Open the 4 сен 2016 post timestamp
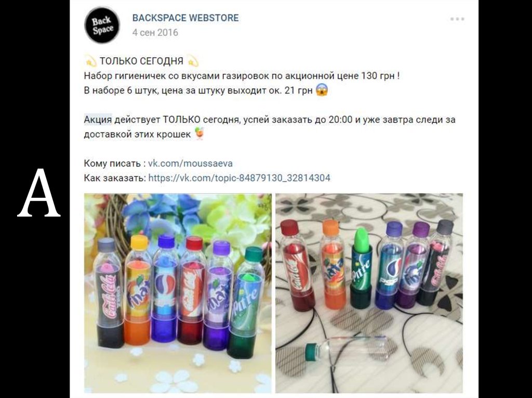This screenshot has width=532, height=398. pyautogui.click(x=155, y=33)
